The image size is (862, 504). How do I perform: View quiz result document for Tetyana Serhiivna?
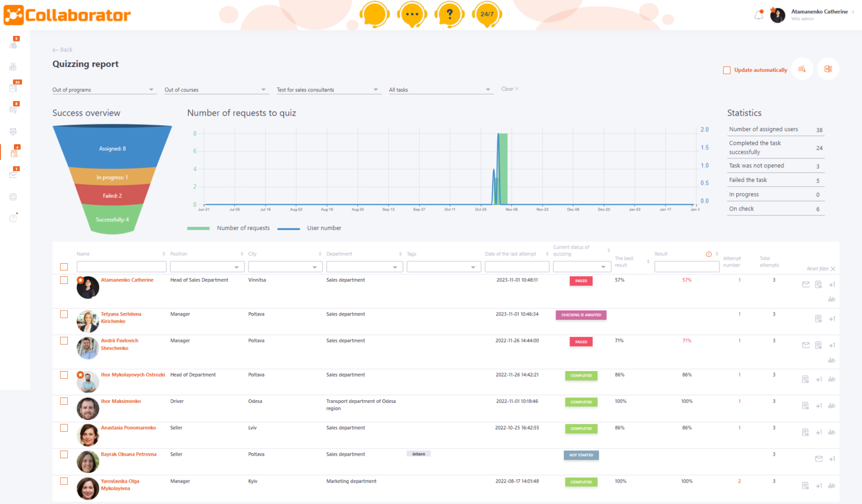818,319
